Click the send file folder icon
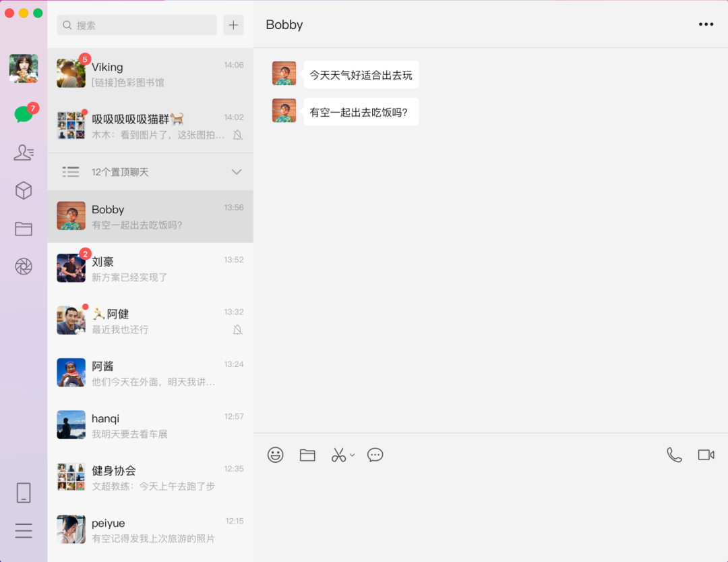This screenshot has width=728, height=562. [307, 455]
